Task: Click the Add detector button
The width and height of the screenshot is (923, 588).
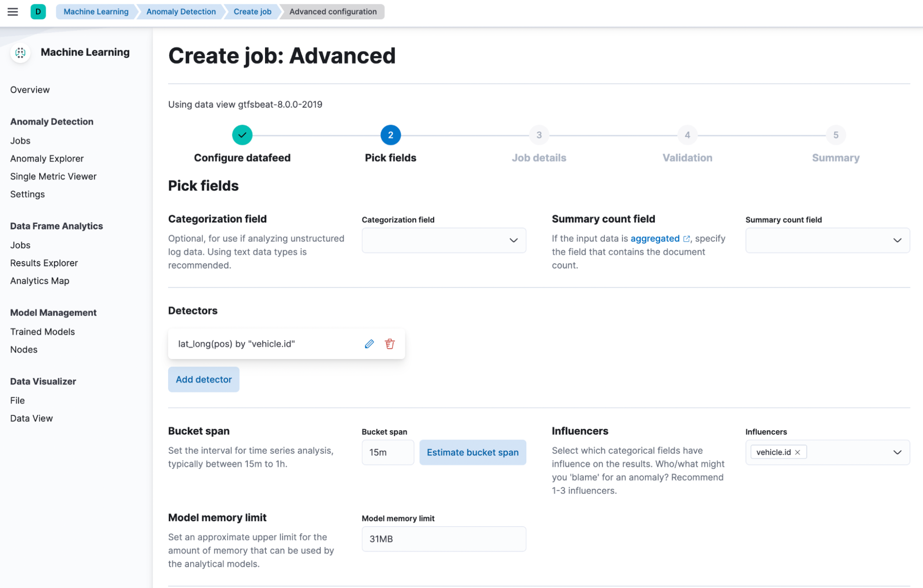Action: tap(203, 379)
